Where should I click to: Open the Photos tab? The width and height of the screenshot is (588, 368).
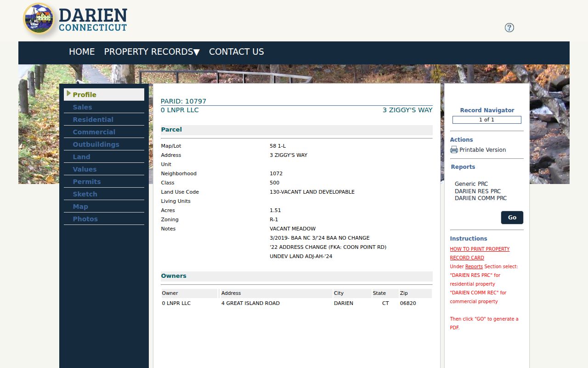[x=104, y=219]
